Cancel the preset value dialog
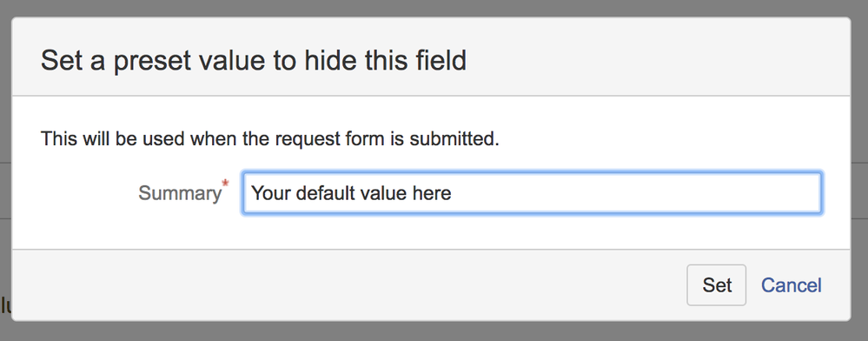This screenshot has width=868, height=341. tap(791, 285)
